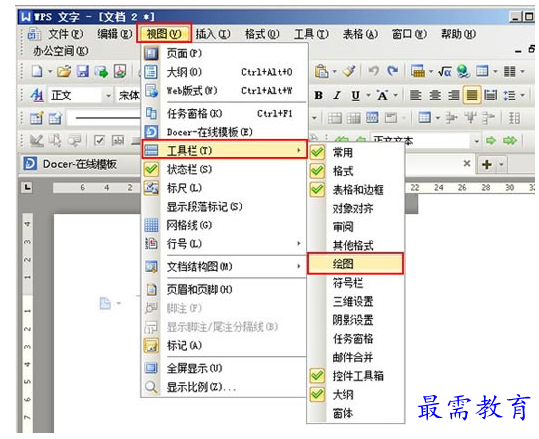Select 绘图 toolbar in submenu

pos(355,264)
